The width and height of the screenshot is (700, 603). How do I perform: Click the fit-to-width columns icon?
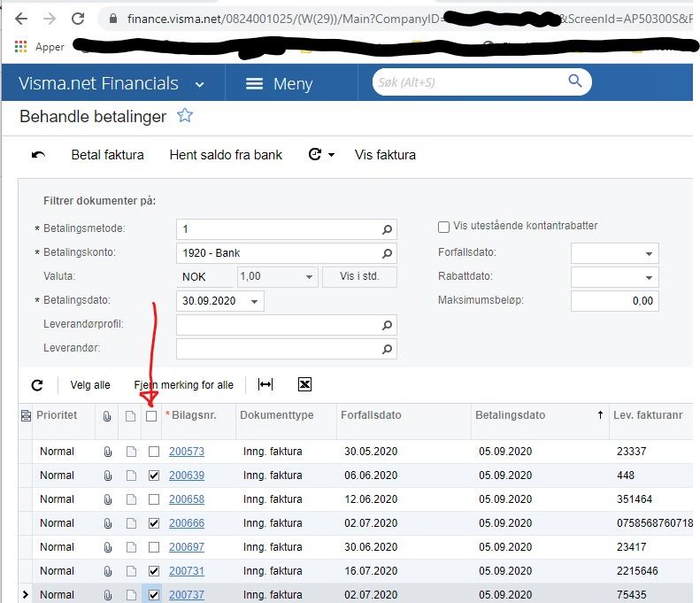[x=265, y=384]
